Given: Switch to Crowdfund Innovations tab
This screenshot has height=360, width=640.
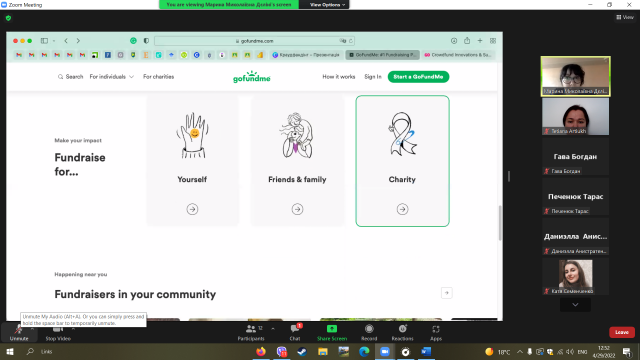Looking at the screenshot, I should (458, 55).
